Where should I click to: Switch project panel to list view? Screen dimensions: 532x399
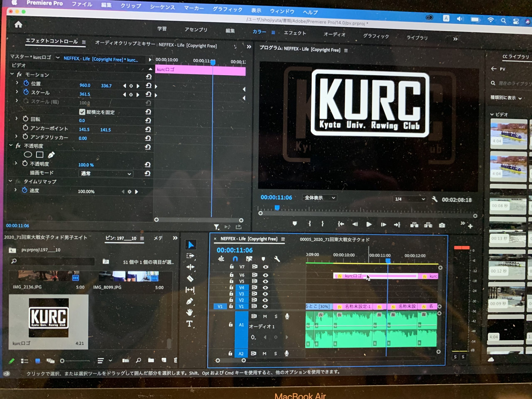point(25,361)
